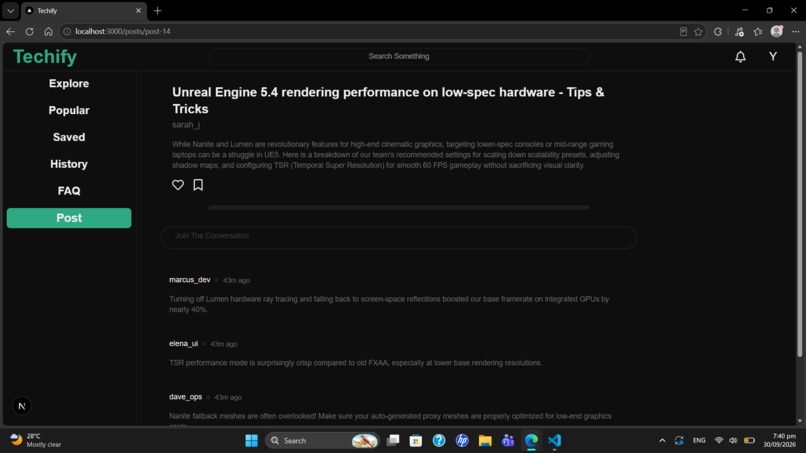Viewport: 806px width, 453px height.
Task: Open the Popular posts section
Action: (x=69, y=110)
